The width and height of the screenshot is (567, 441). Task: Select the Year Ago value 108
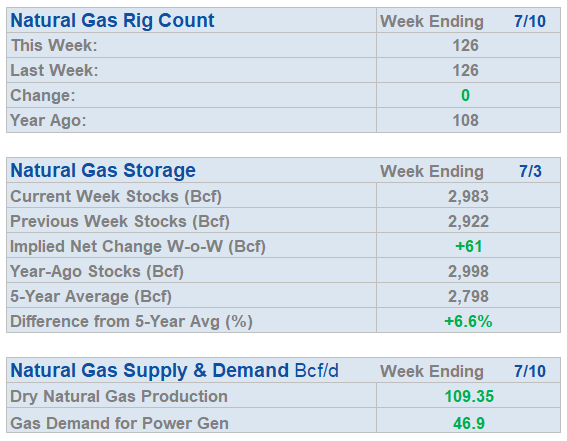[465, 120]
